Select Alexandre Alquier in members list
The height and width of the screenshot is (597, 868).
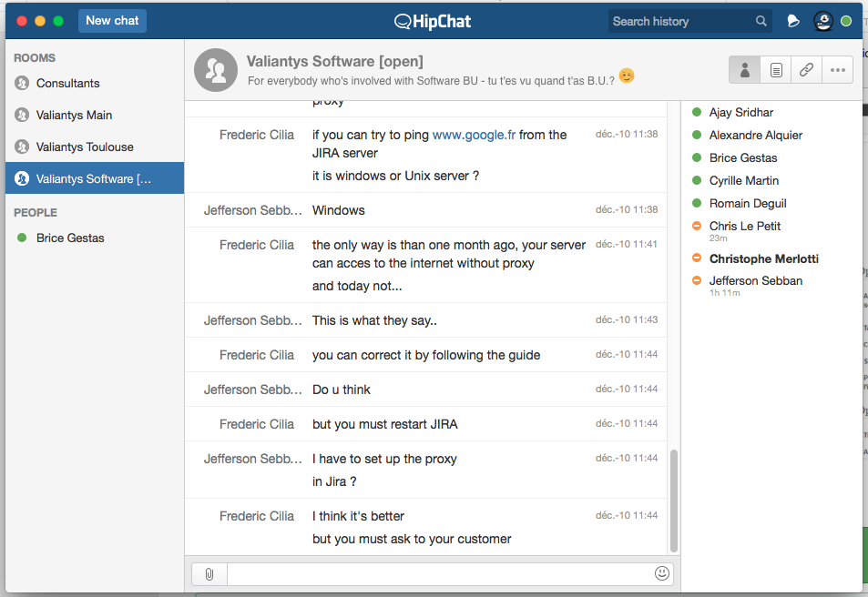click(756, 135)
